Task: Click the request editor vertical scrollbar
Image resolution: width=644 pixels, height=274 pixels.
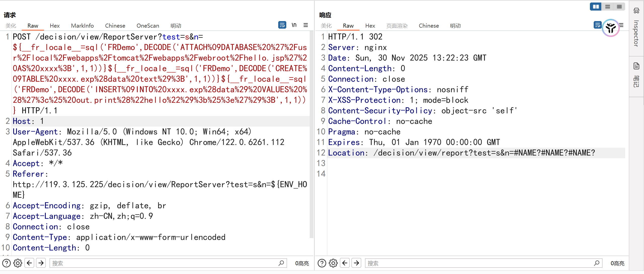Action: [x=311, y=134]
